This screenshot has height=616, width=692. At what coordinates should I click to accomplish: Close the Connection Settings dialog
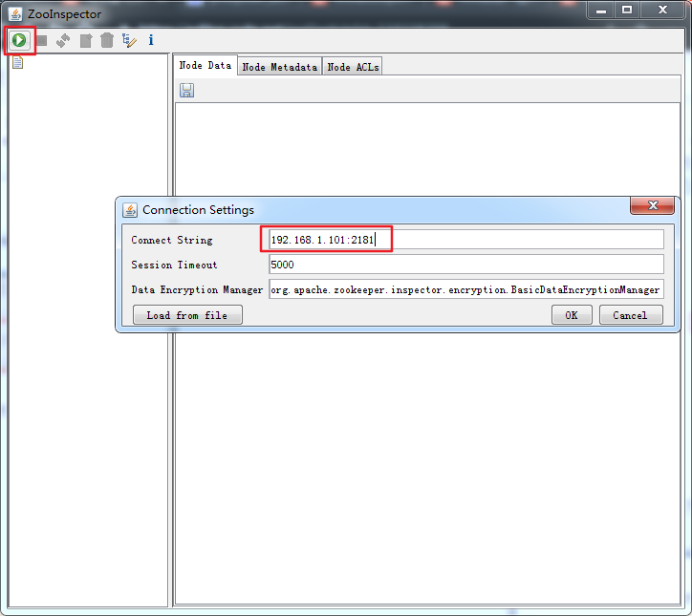[x=652, y=205]
